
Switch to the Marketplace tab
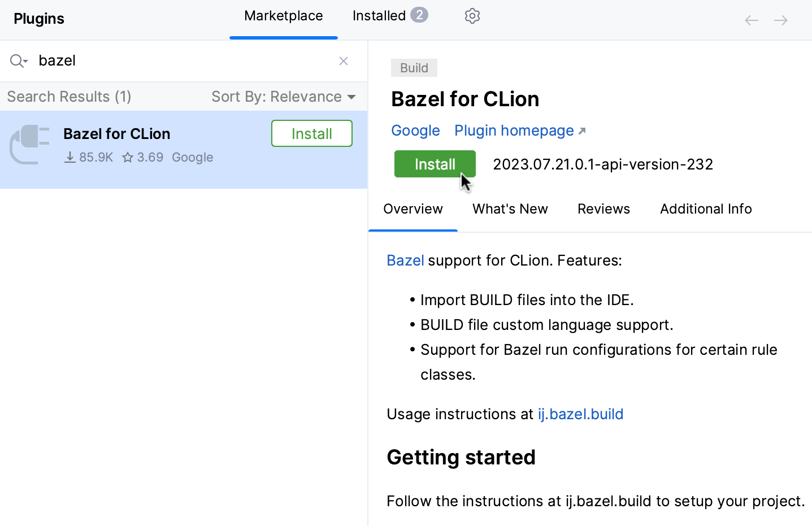point(283,15)
